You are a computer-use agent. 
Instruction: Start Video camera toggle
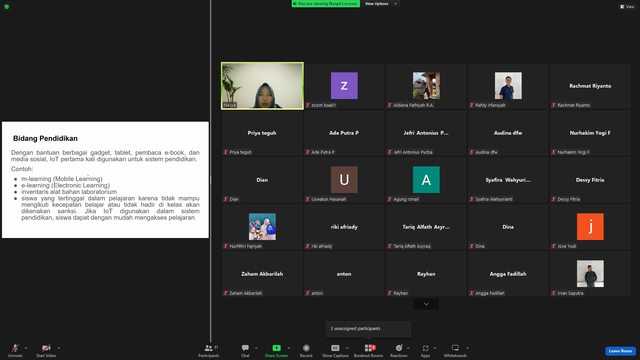click(46, 350)
